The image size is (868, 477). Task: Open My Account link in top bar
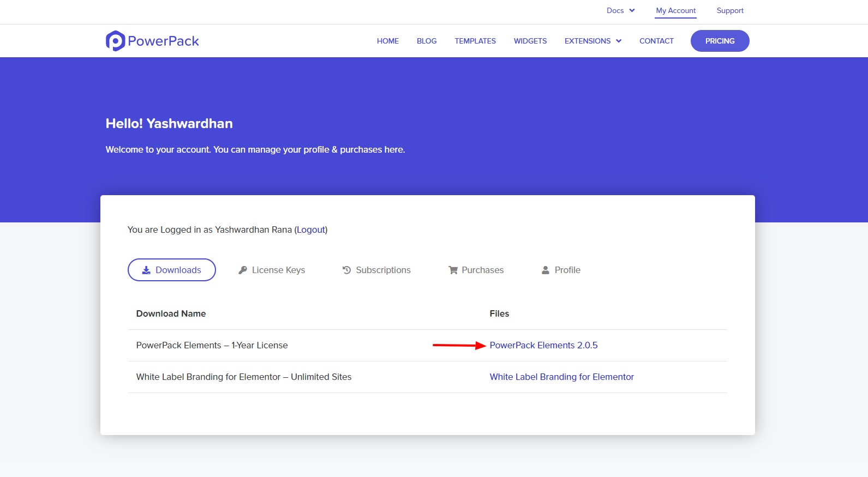pos(675,10)
